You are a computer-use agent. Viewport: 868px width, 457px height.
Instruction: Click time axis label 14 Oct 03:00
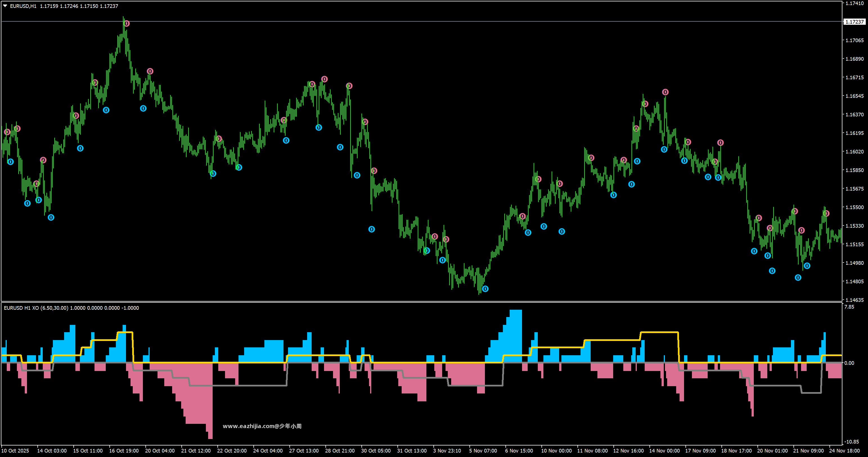(52, 451)
